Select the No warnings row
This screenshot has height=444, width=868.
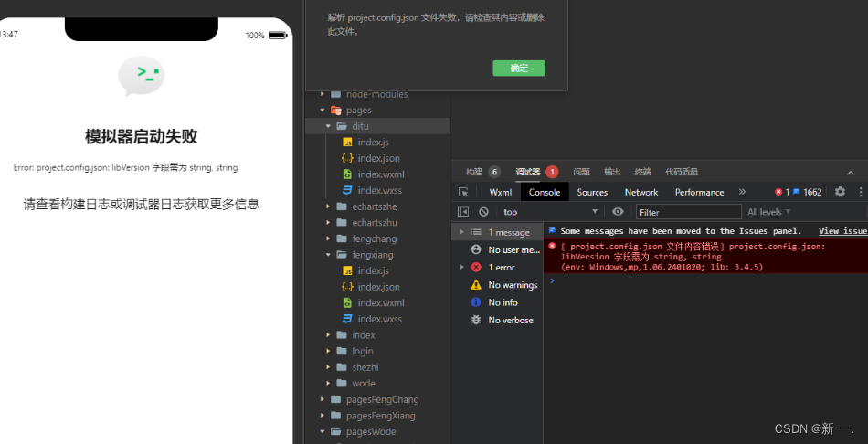[x=497, y=285]
